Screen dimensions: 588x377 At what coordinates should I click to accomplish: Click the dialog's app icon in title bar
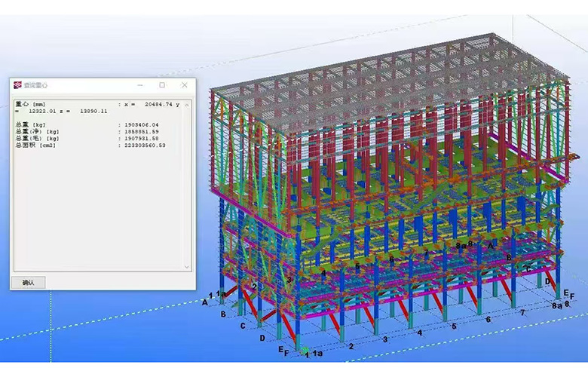click(x=17, y=85)
